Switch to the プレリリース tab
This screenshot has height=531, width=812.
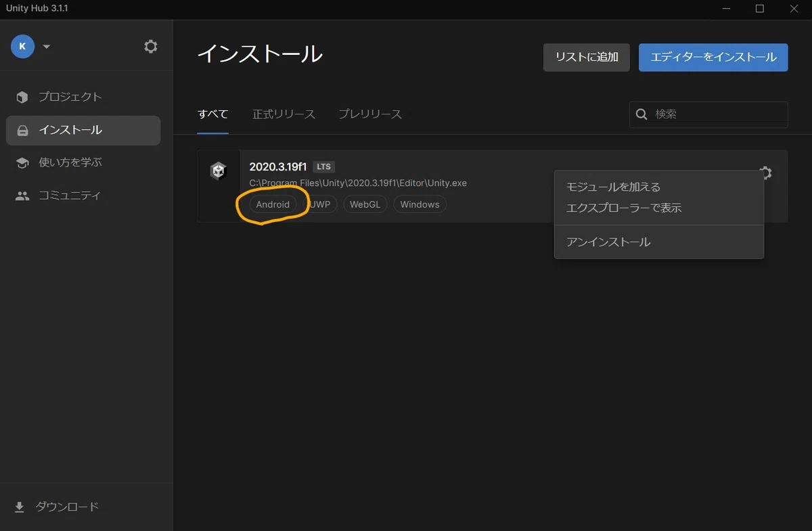tap(370, 114)
